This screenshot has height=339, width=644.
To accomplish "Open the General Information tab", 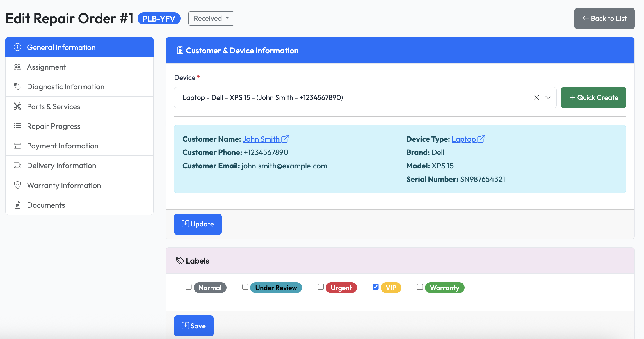I will [61, 47].
